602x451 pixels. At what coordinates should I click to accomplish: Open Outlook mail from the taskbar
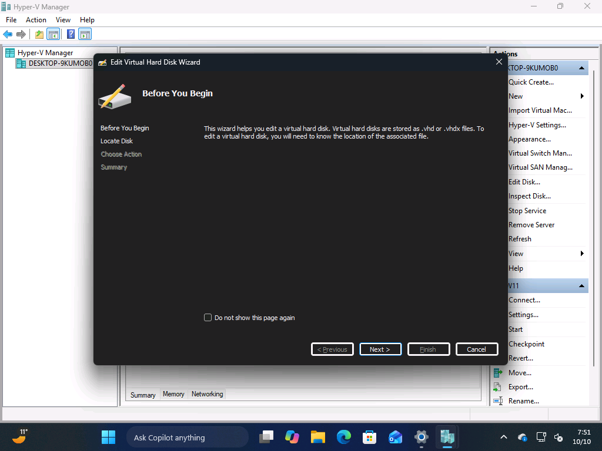[395, 437]
